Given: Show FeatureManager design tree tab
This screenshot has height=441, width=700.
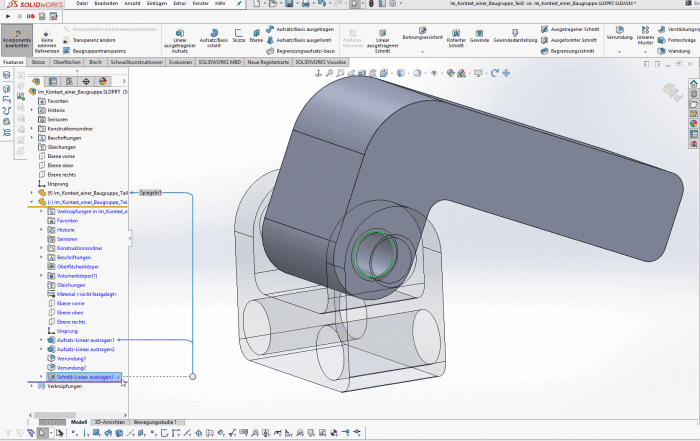Looking at the screenshot, I should pos(36,81).
